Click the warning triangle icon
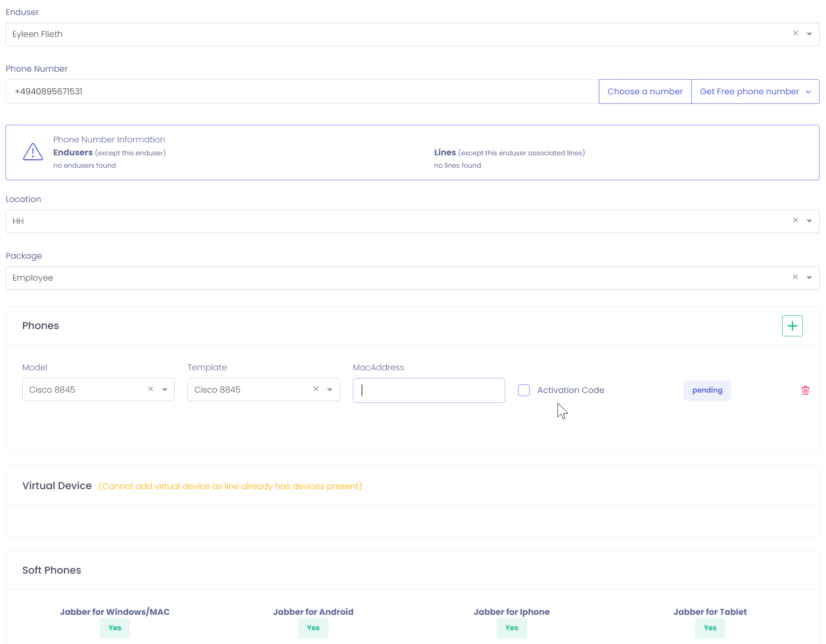The width and height of the screenshot is (826, 644). (33, 152)
